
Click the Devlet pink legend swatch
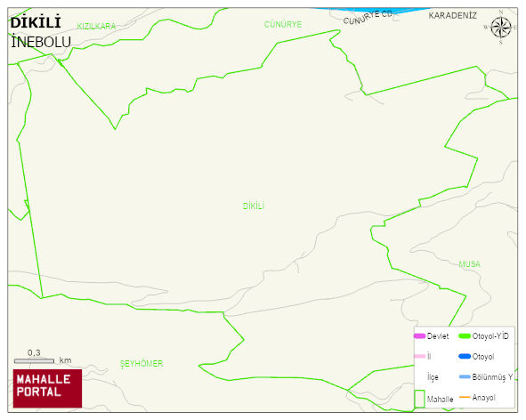click(420, 336)
